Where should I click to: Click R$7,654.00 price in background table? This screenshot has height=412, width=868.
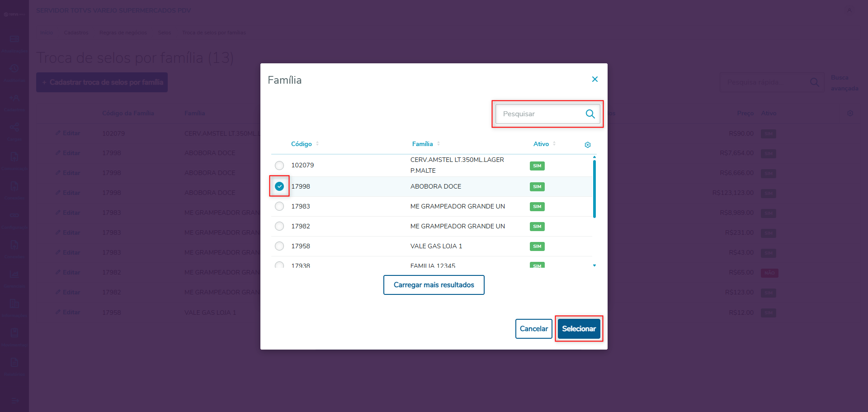(x=736, y=153)
